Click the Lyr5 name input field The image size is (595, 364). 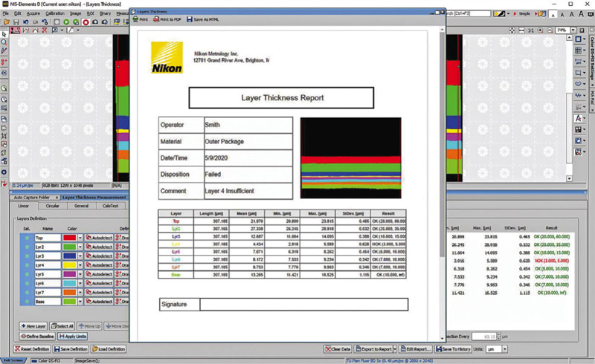(48, 274)
